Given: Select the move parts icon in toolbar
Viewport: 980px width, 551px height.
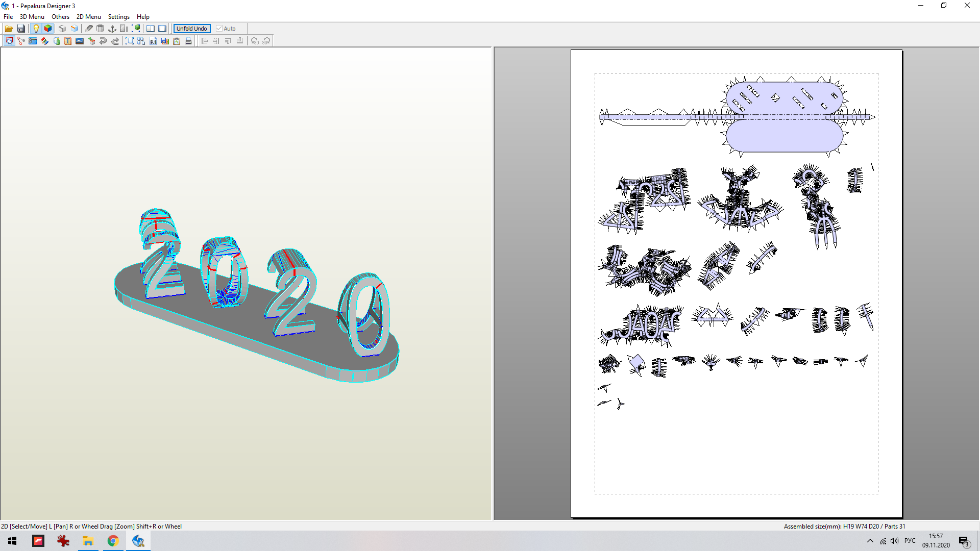Looking at the screenshot, I should (9, 41).
